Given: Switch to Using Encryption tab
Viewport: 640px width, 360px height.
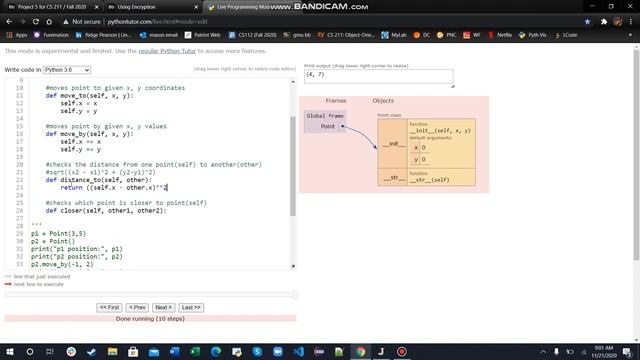Looking at the screenshot, I should coord(137,7).
